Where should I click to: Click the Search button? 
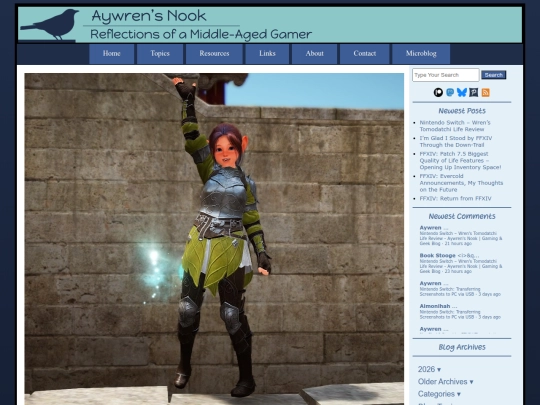(494, 75)
